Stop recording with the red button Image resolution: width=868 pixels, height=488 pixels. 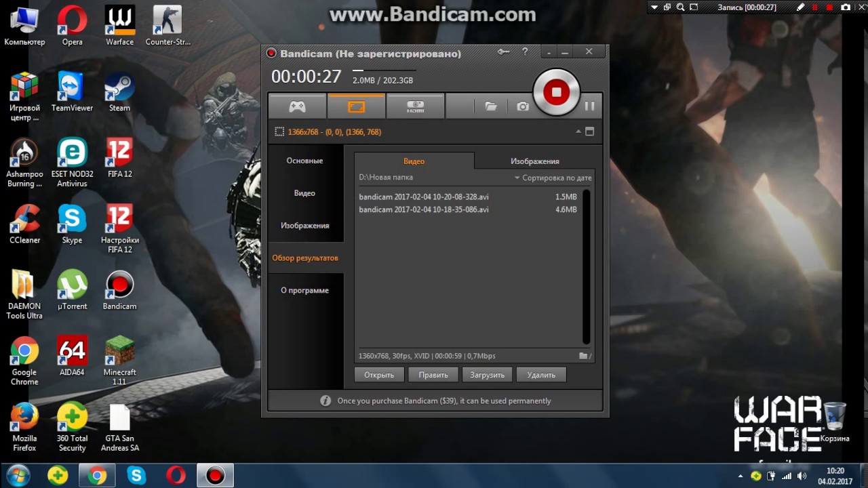556,92
